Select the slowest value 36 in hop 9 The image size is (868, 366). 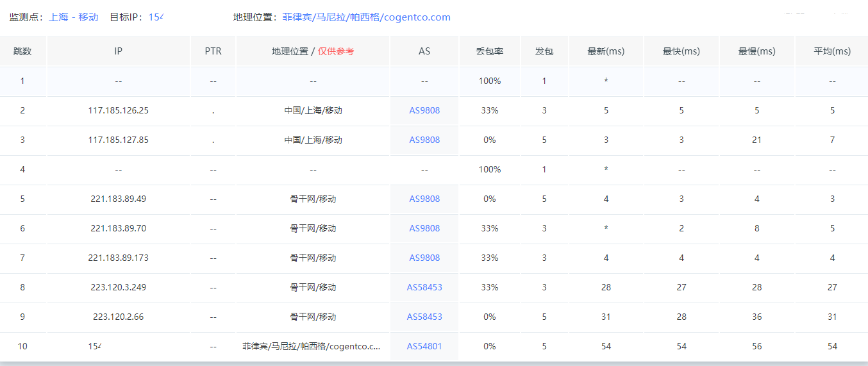(x=757, y=317)
